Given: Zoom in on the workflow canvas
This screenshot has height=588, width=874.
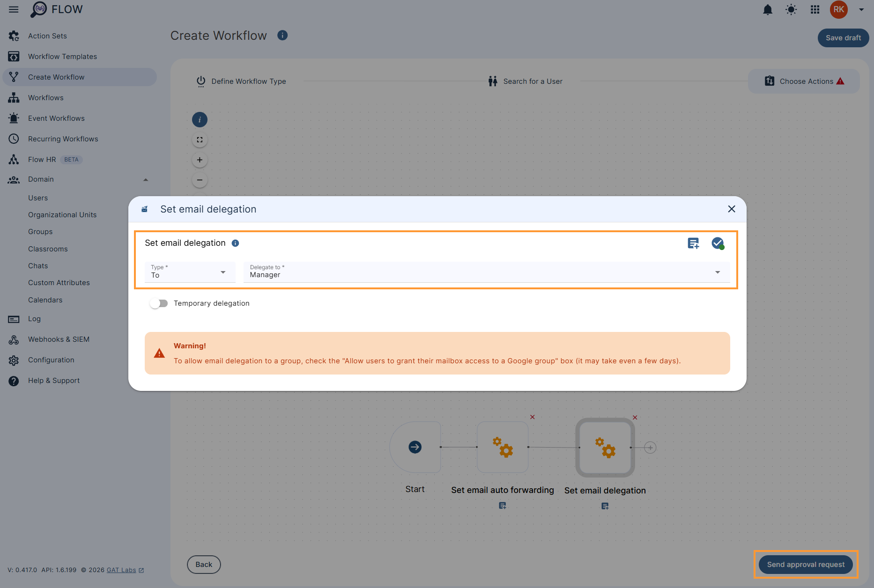Looking at the screenshot, I should pos(200,160).
